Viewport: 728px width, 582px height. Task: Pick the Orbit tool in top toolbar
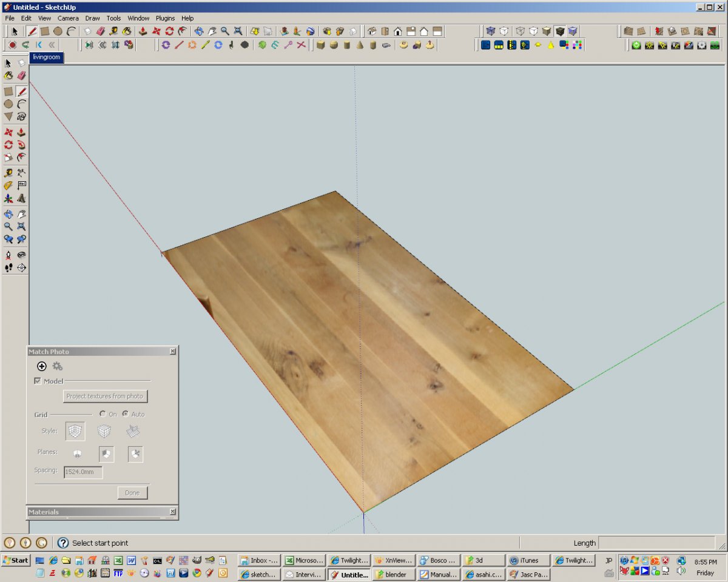pos(198,31)
